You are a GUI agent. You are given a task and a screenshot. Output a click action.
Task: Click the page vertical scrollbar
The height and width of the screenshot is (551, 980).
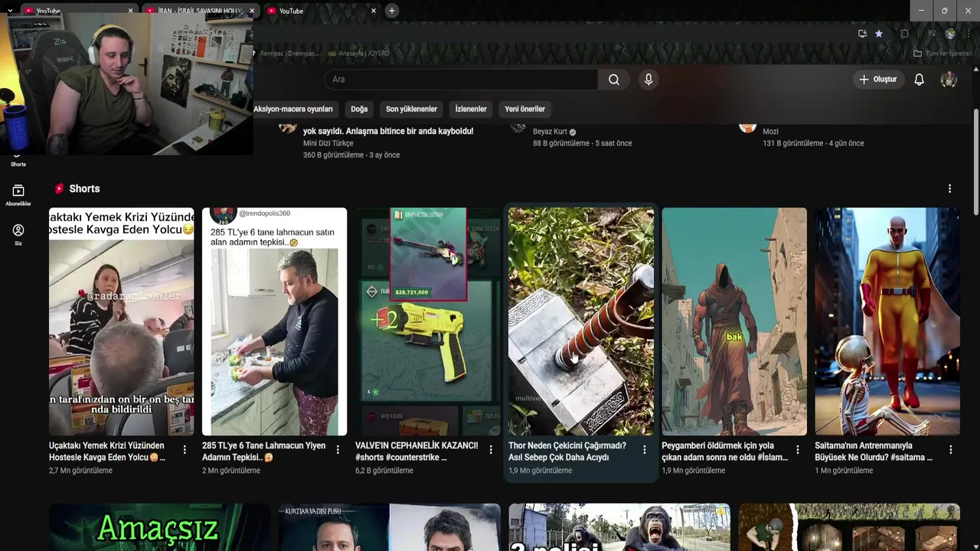(x=975, y=161)
